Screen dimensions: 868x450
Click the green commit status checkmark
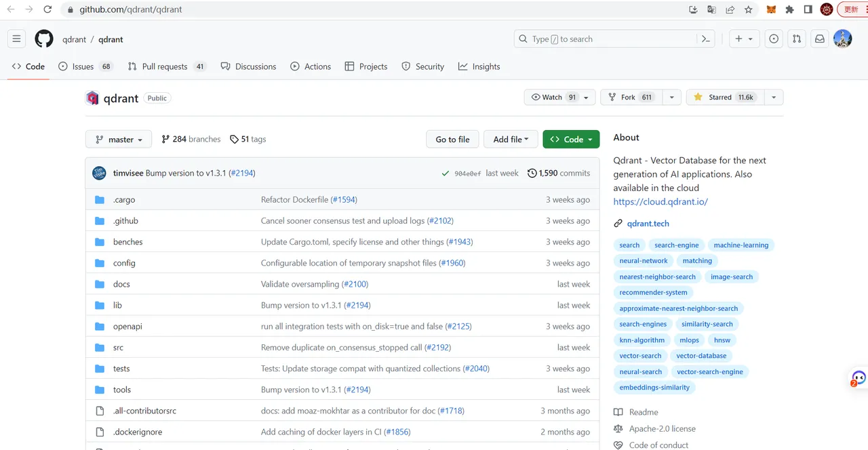tap(446, 173)
